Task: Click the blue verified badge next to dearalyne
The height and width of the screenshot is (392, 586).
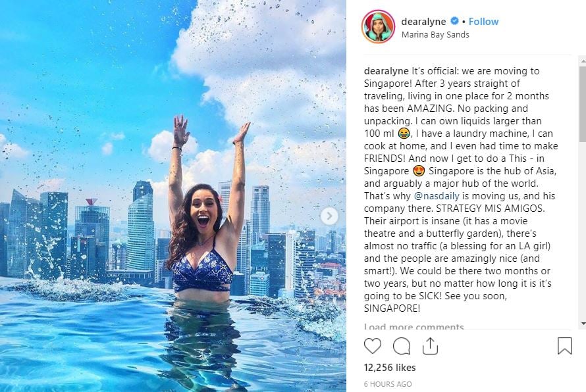Action: click(x=454, y=21)
